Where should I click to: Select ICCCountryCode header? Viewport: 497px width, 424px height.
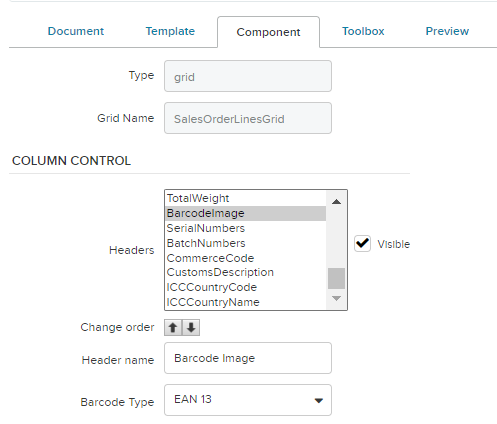click(x=245, y=287)
